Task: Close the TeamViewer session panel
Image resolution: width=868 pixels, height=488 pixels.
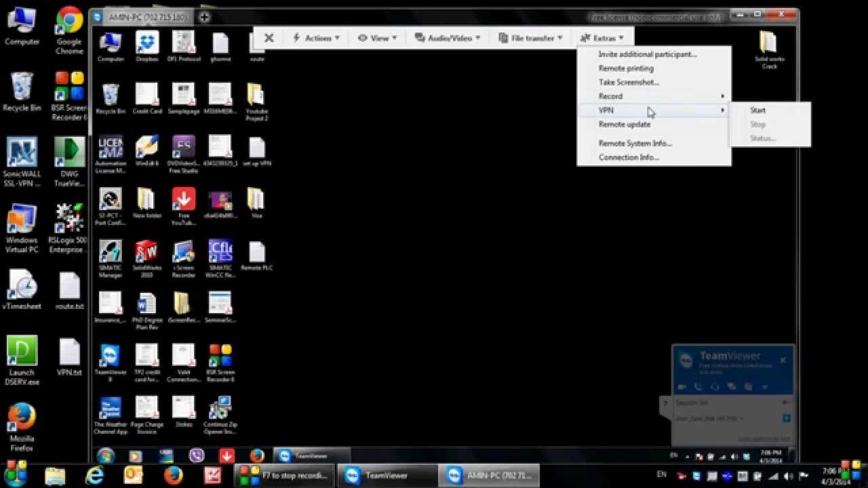Action: tap(783, 360)
